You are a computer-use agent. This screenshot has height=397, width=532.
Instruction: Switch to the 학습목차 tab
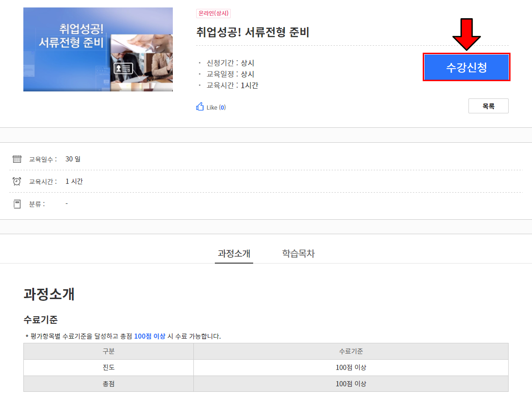point(298,253)
